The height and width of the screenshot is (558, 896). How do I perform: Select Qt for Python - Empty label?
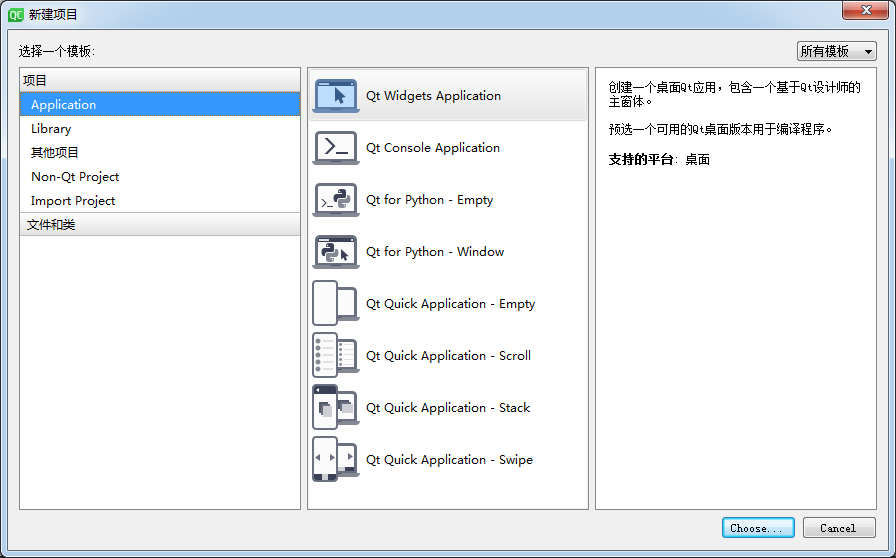point(429,200)
